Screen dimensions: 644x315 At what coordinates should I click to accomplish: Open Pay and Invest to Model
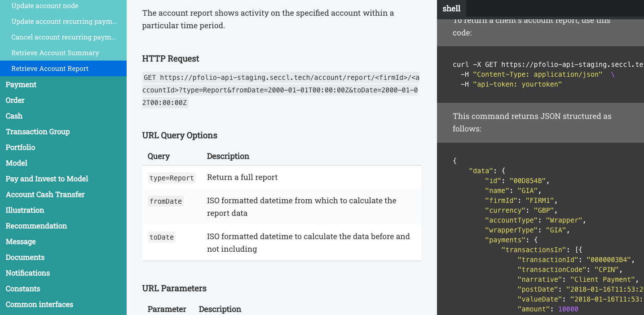click(47, 179)
